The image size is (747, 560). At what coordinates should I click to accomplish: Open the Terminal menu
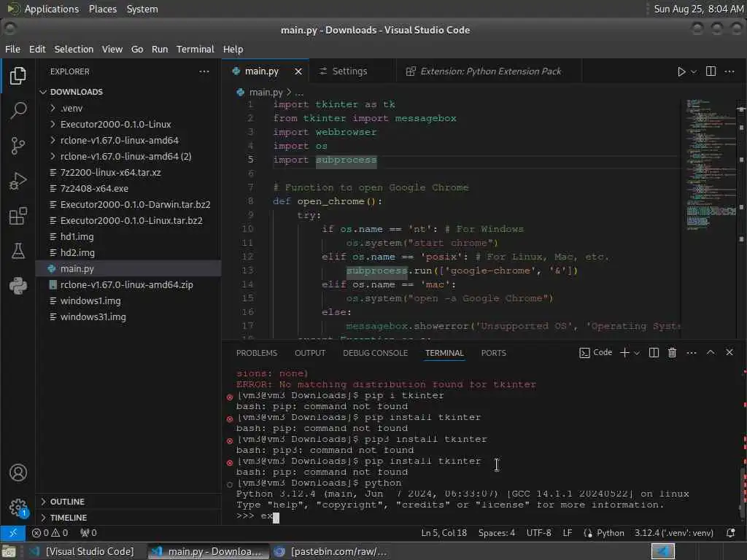click(x=196, y=49)
